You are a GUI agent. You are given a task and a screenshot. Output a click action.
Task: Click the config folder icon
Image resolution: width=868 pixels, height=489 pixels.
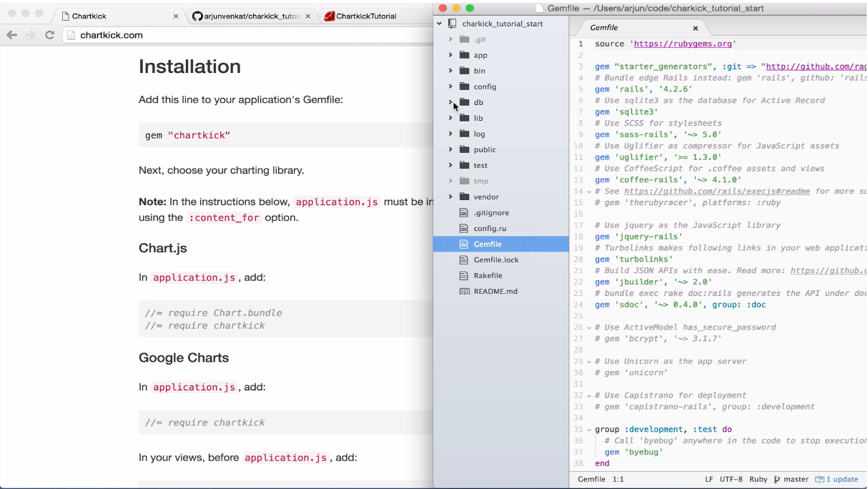[x=464, y=87]
